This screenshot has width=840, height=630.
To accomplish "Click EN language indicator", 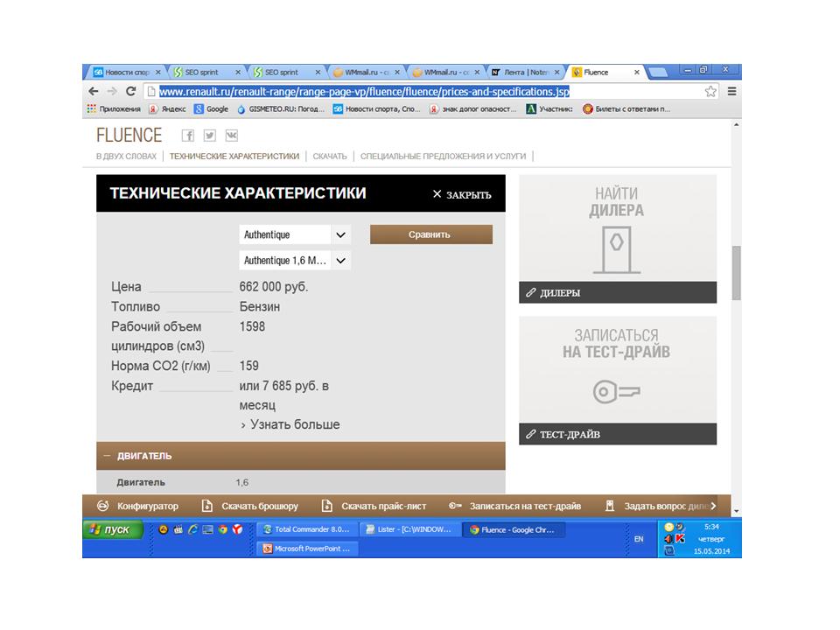I will click(639, 539).
